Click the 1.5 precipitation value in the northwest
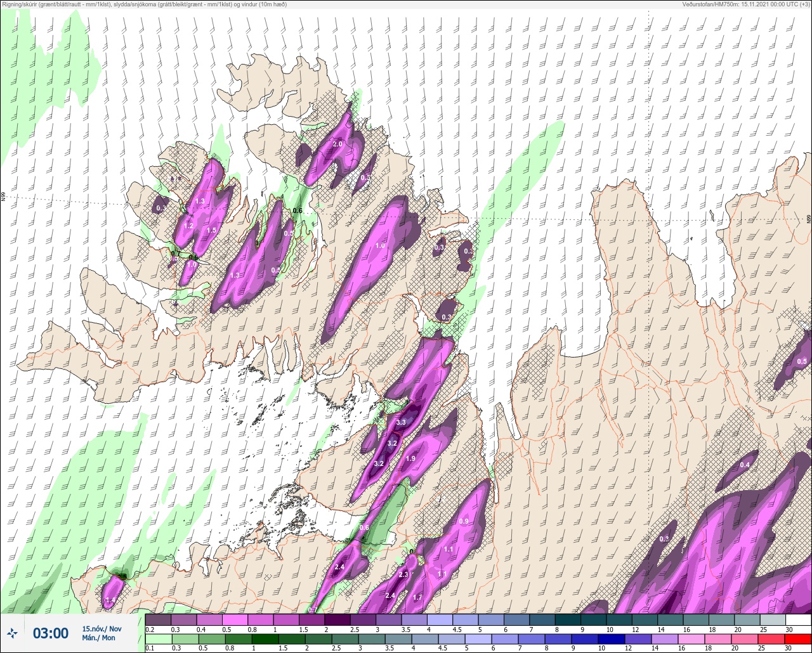Screen dimensions: 812x653 [x=212, y=230]
